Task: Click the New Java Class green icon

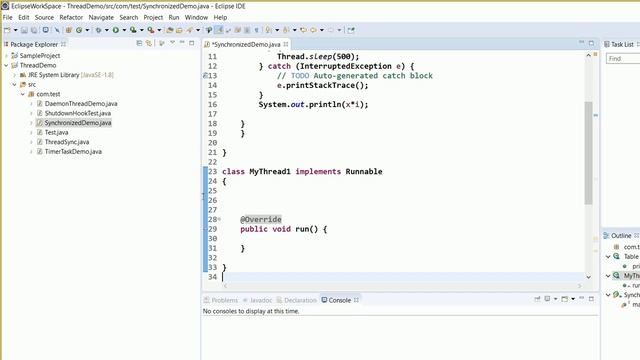Action: click(79, 30)
